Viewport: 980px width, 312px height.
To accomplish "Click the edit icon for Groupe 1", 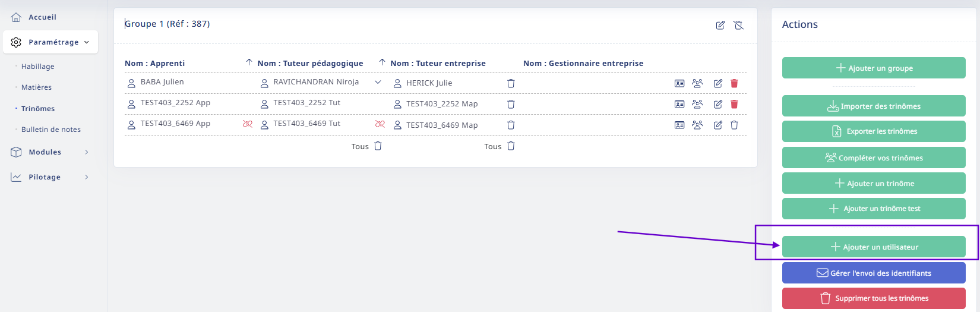I will pyautogui.click(x=720, y=25).
